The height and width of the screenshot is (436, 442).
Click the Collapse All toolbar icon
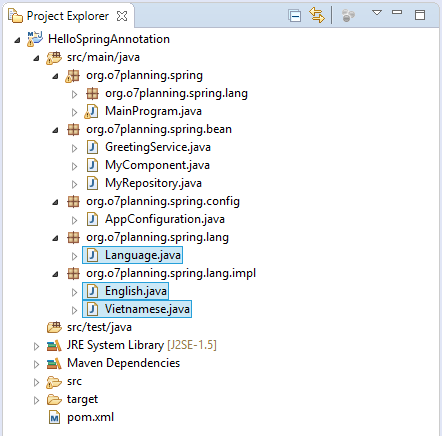click(295, 16)
